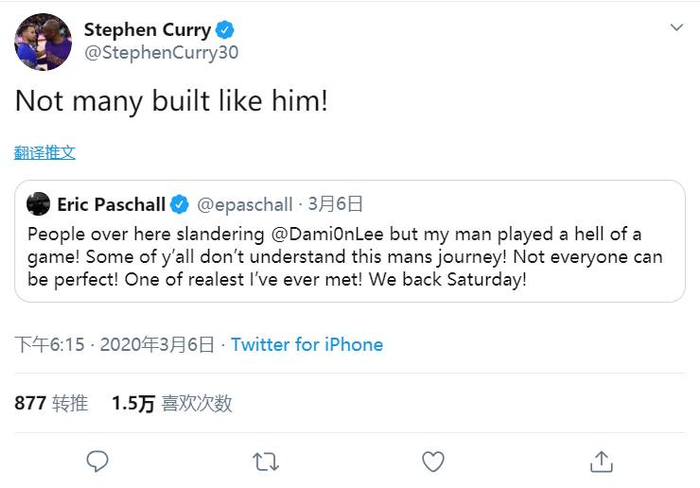Open the @epaschall handle
This screenshot has height=488, width=700.
point(245,205)
